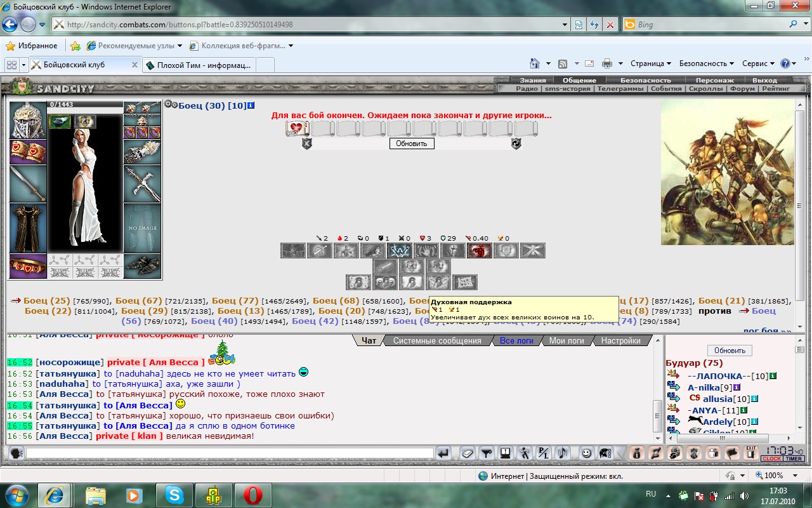Viewport: 812px width, 508px height.
Task: Click Обновить button above the player list
Action: click(x=730, y=351)
